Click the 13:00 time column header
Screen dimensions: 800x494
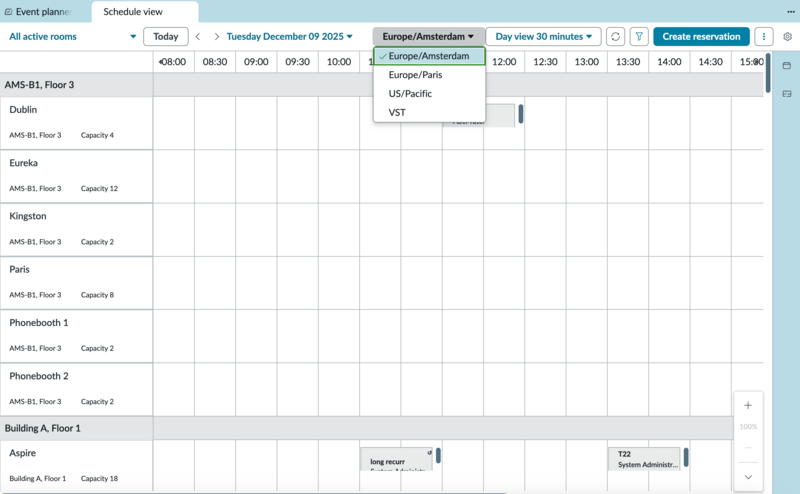click(x=587, y=62)
